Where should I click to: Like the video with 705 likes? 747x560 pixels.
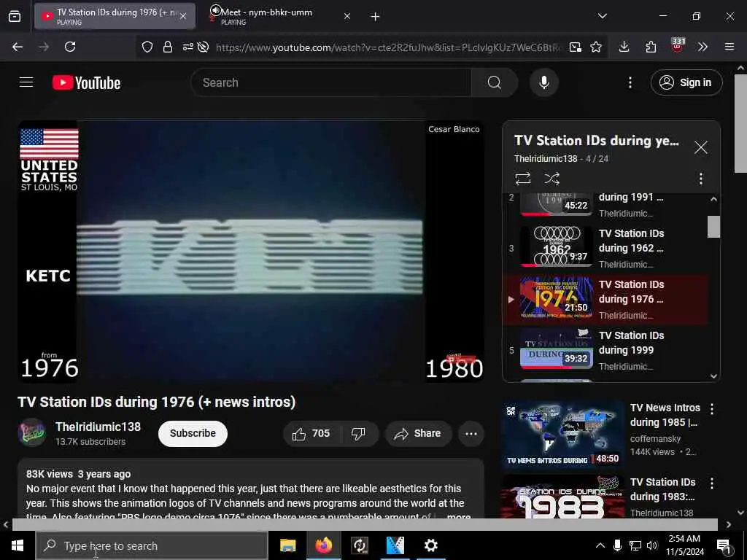point(311,433)
